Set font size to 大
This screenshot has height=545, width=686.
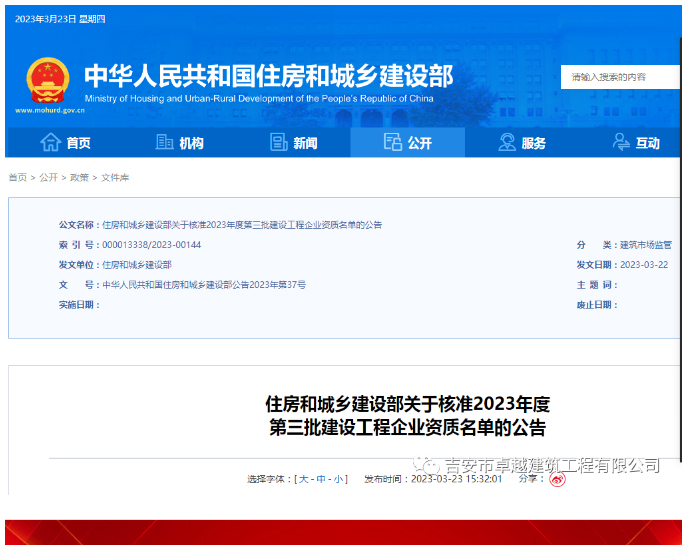point(304,479)
